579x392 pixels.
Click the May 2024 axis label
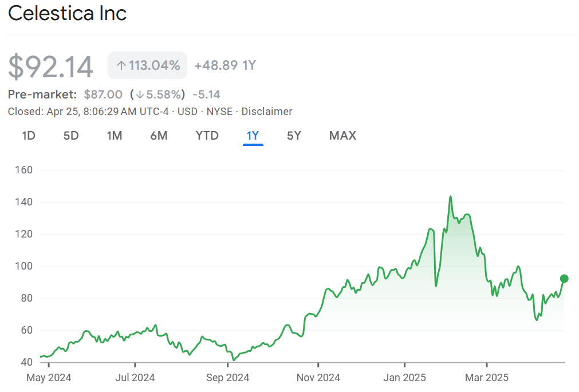click(x=49, y=378)
